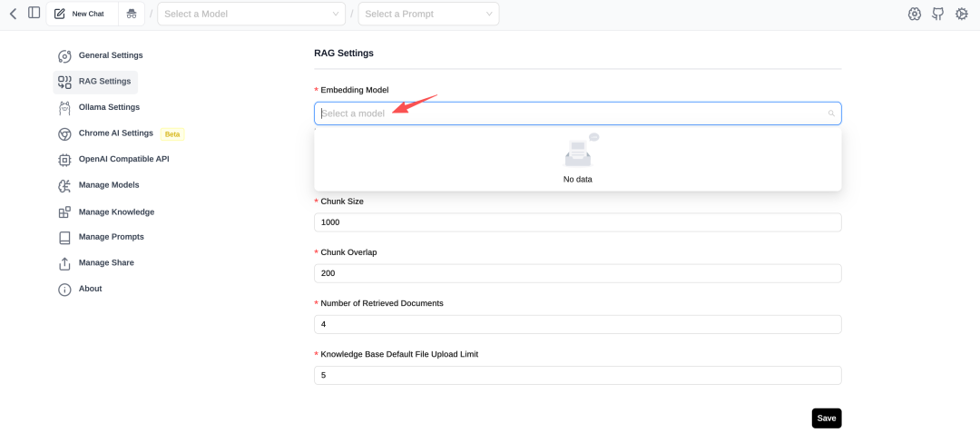Click the search icon in Embedding Model field
980x433 pixels.
(x=831, y=113)
